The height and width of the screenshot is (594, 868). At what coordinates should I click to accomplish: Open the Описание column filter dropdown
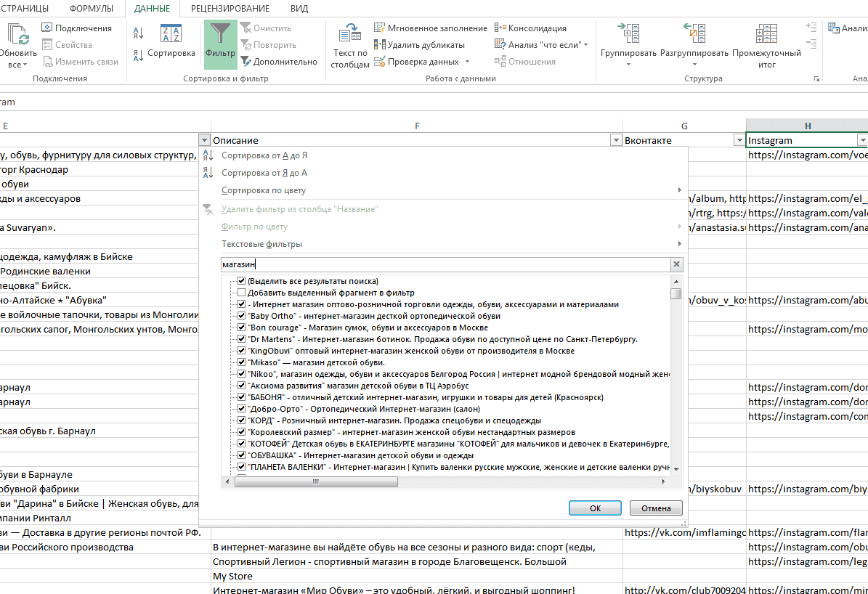[615, 140]
